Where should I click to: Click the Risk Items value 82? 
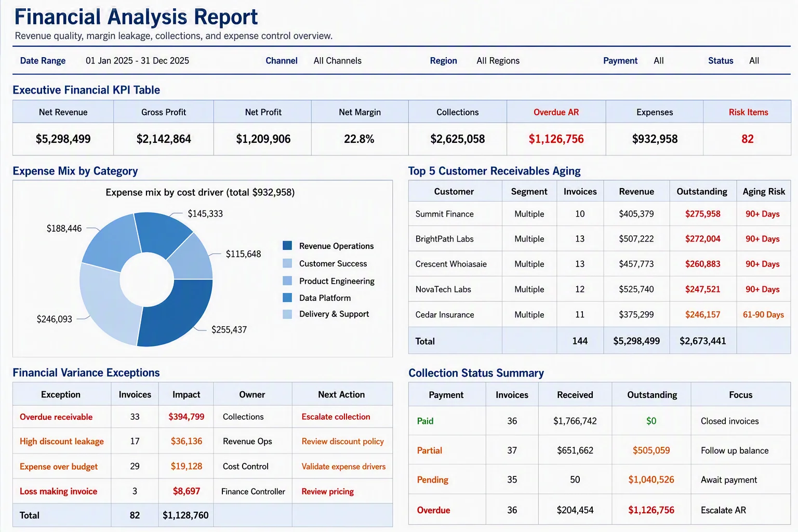(747, 139)
